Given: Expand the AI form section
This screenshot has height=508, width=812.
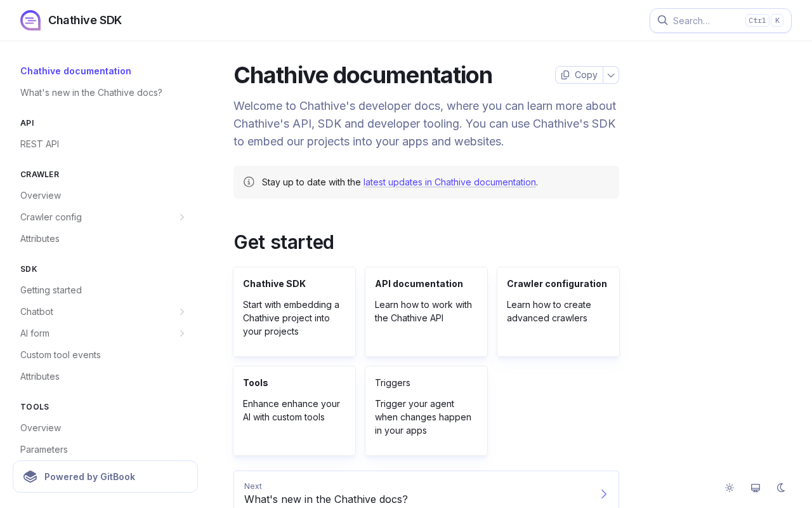Looking at the screenshot, I should (182, 333).
